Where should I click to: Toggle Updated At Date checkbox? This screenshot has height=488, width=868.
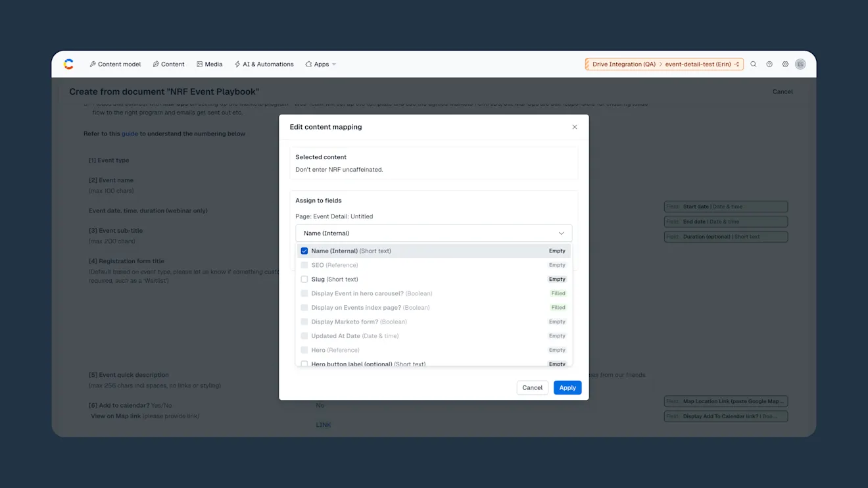tap(304, 336)
